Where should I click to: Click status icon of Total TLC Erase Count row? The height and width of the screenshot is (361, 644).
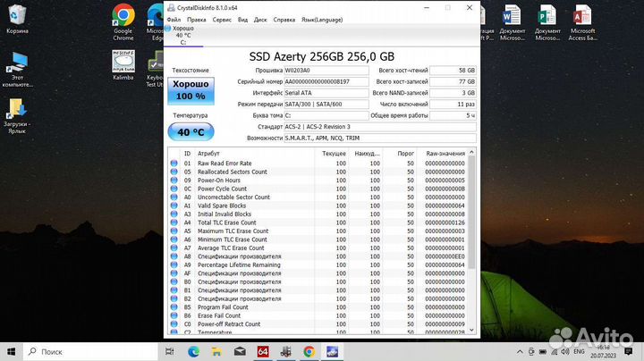click(x=174, y=222)
